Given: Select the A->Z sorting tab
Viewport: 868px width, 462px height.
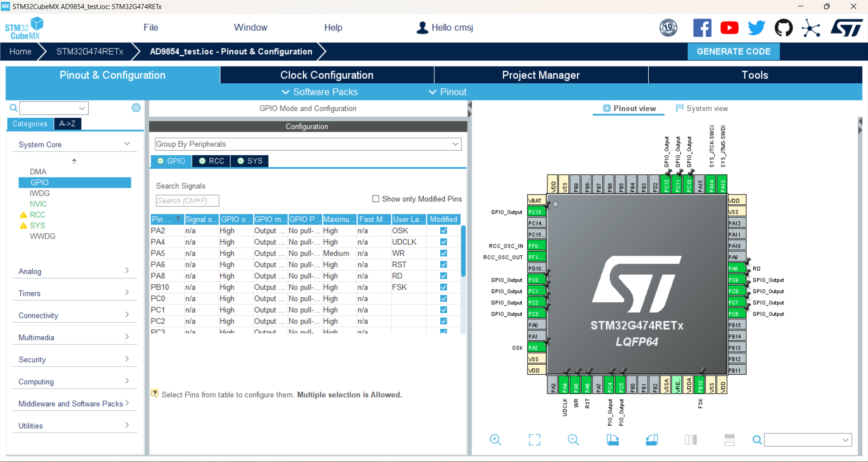Looking at the screenshot, I should (x=67, y=124).
